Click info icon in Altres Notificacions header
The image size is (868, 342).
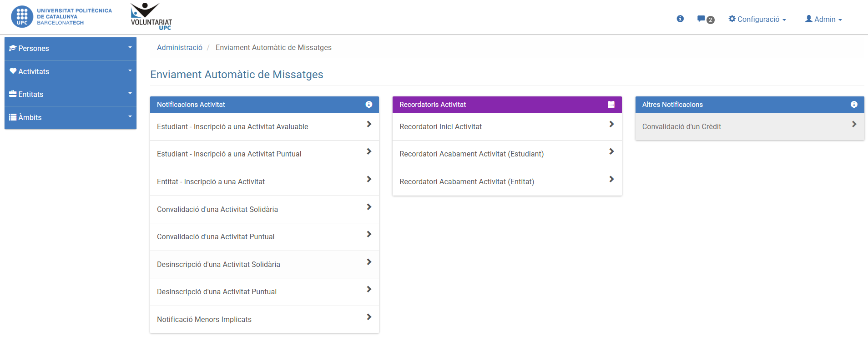click(854, 105)
